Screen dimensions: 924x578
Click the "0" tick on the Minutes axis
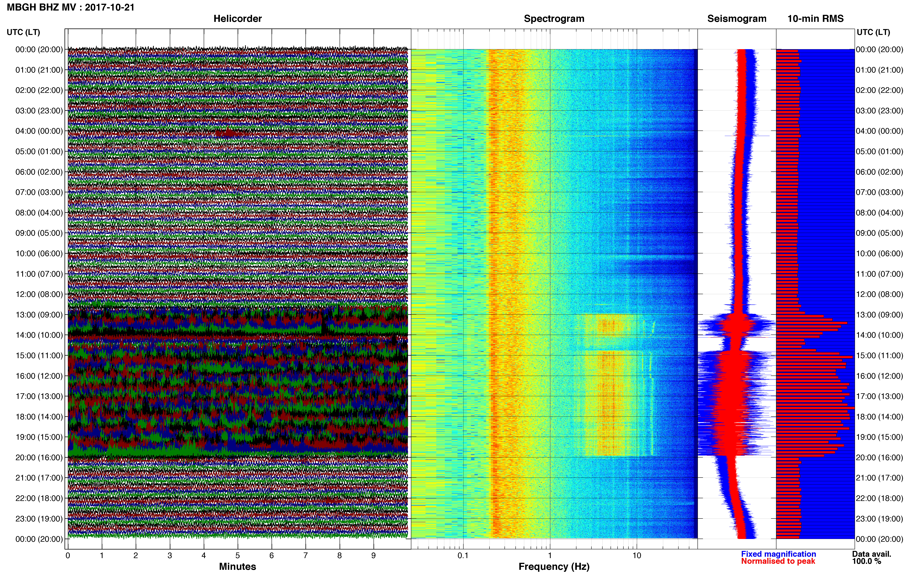tap(68, 555)
